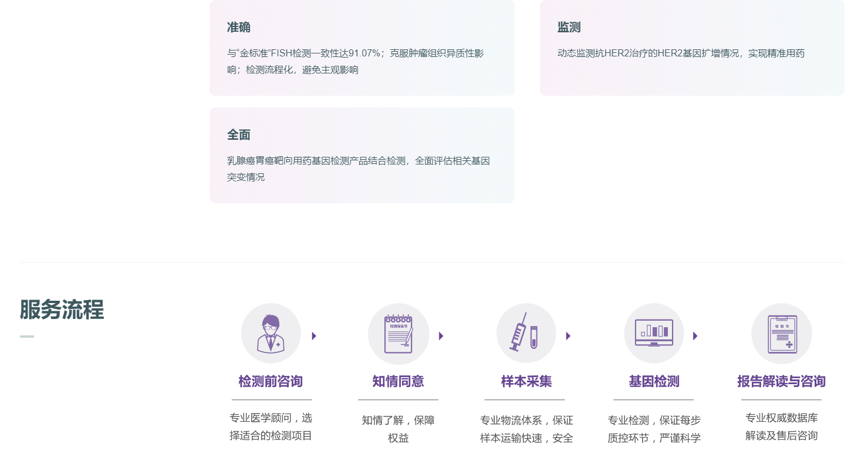This screenshot has width=868, height=474.
Task: Select the 知情同意 step title
Action: click(x=398, y=382)
